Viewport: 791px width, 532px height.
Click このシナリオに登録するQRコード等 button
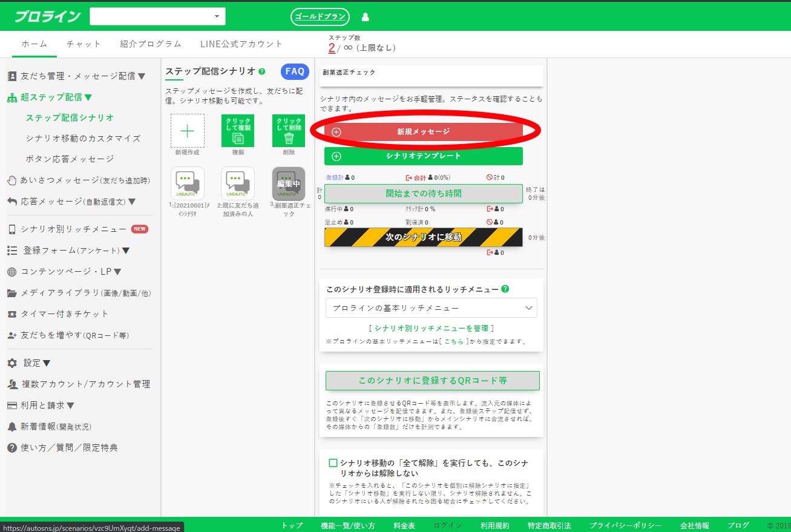[433, 381]
